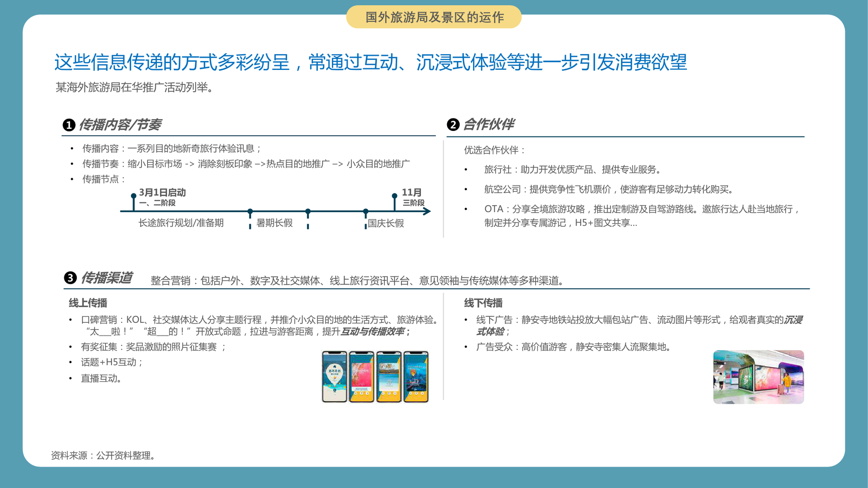868x488 pixels.
Task: Click the timeline arrow head
Action: pos(427,211)
